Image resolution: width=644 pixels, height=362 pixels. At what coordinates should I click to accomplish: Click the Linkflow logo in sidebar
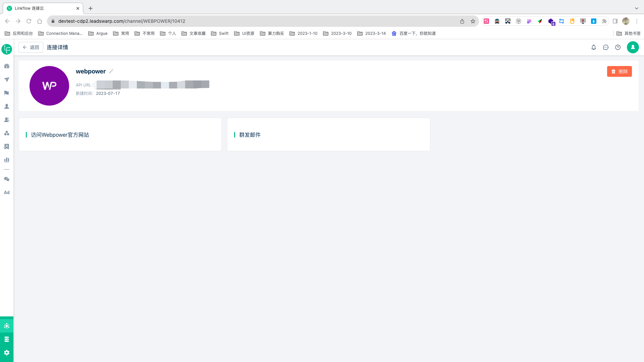coord(7,49)
